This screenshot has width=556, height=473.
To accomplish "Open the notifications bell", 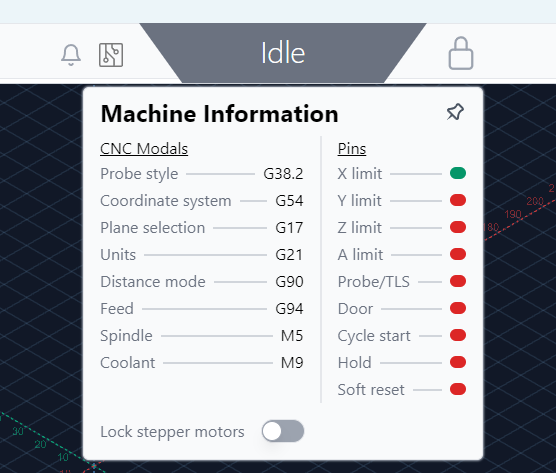I will tap(71, 55).
